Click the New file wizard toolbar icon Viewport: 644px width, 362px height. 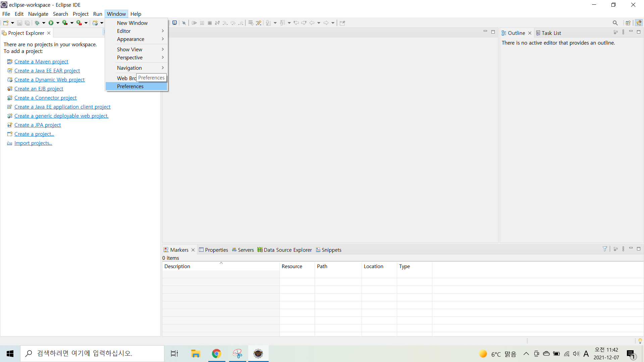point(6,23)
